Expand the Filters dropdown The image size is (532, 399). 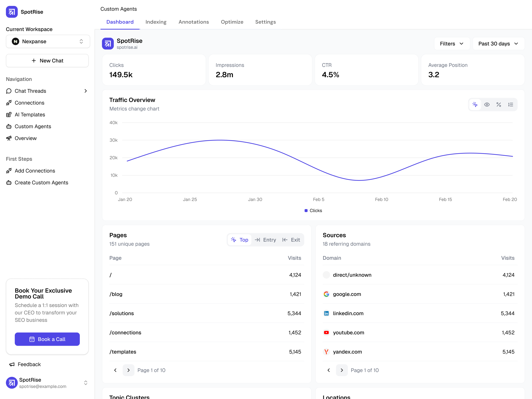[x=452, y=44]
